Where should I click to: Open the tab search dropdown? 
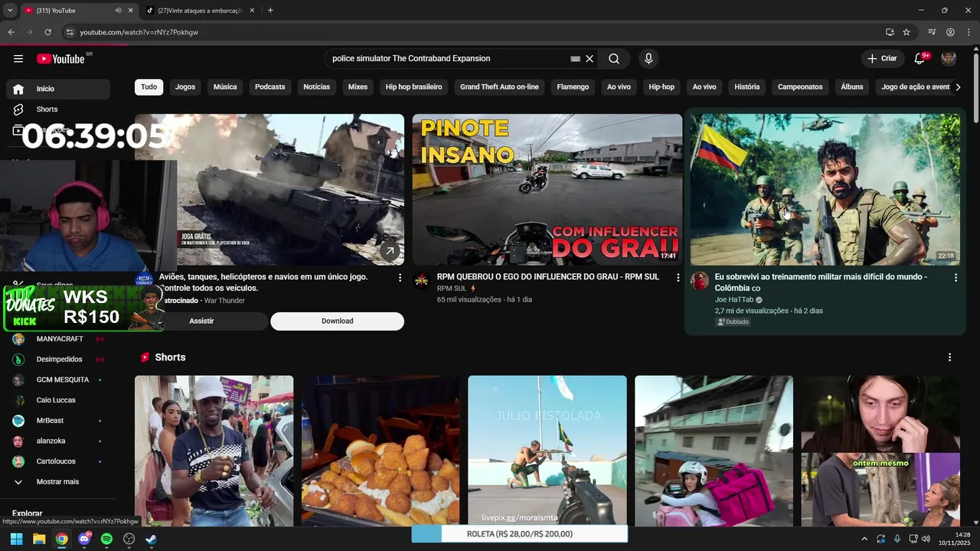pyautogui.click(x=10, y=11)
